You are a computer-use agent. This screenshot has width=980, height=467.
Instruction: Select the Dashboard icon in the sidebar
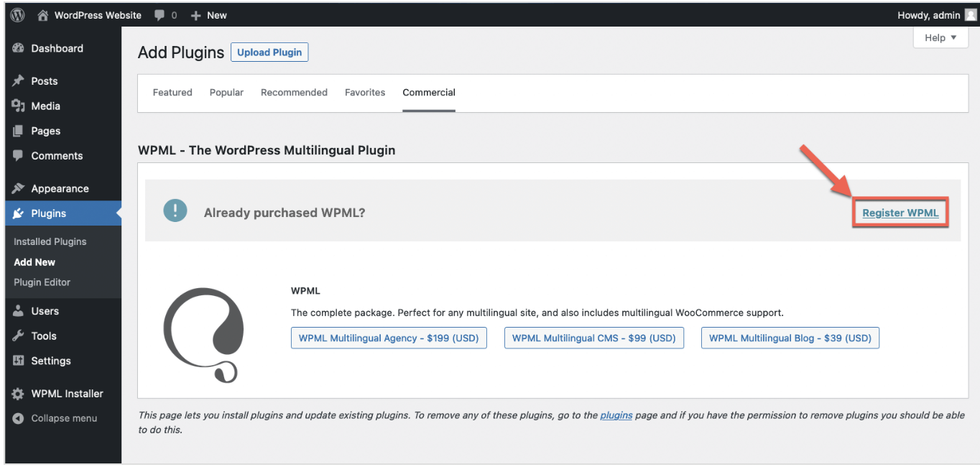[17, 48]
